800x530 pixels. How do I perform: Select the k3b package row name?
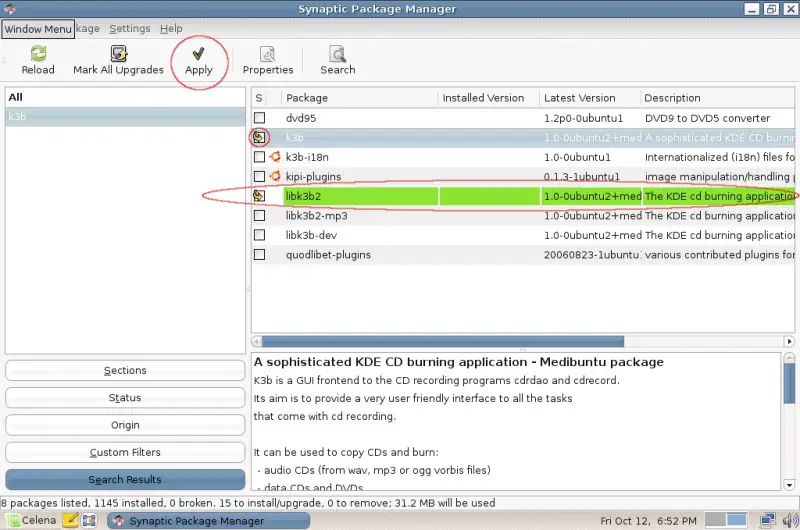coord(294,137)
